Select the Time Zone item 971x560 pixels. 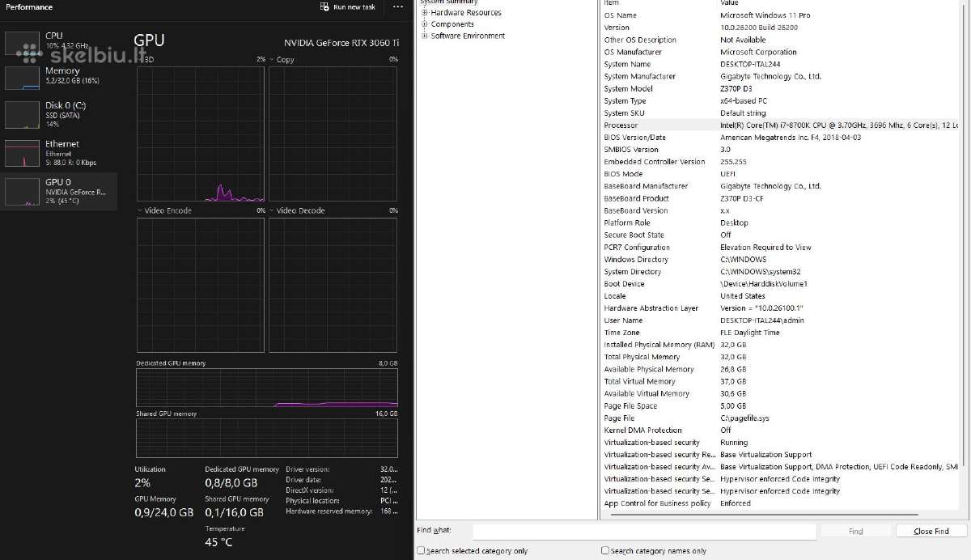click(621, 333)
